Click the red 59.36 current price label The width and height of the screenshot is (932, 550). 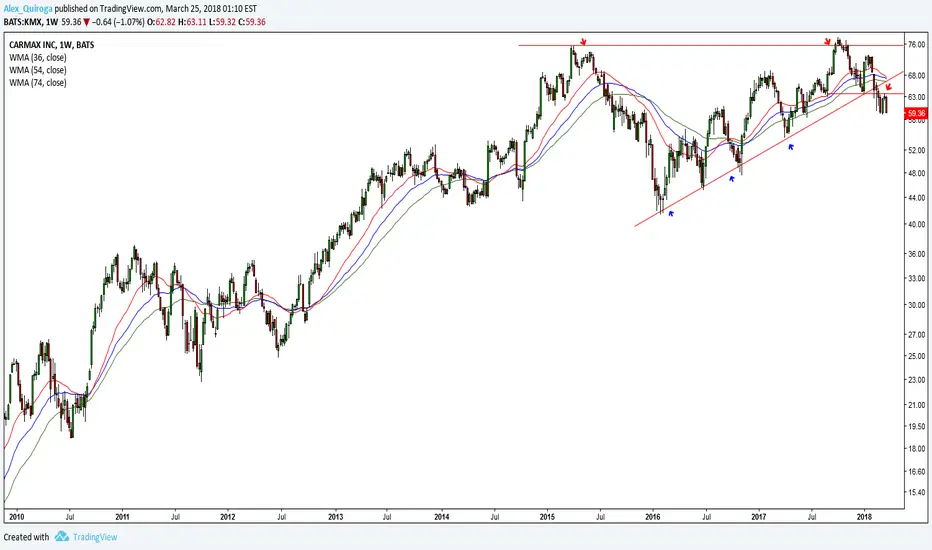click(915, 113)
